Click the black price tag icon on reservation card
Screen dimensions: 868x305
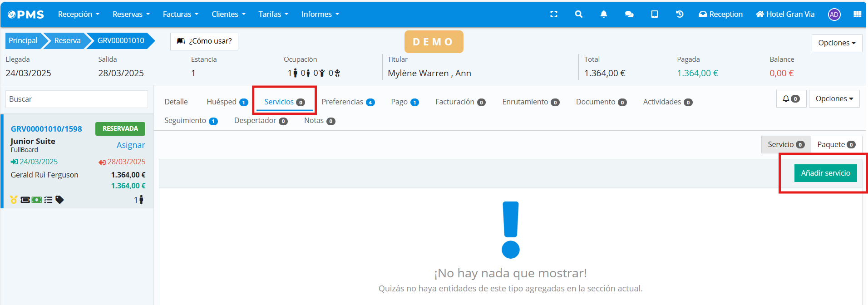coord(59,200)
